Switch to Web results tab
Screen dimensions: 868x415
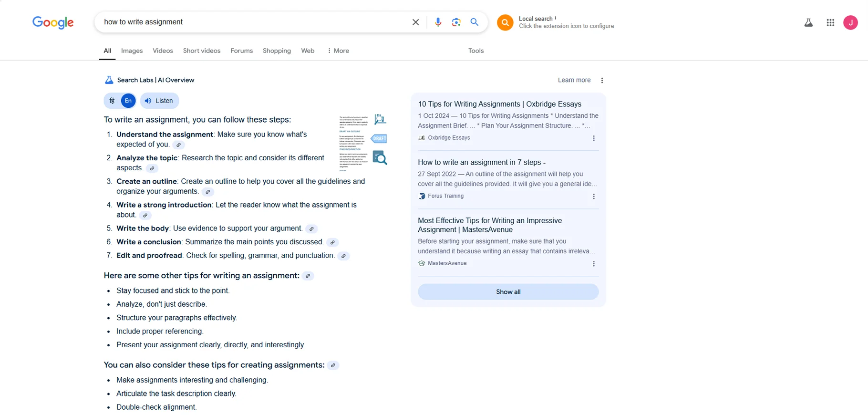tap(308, 51)
